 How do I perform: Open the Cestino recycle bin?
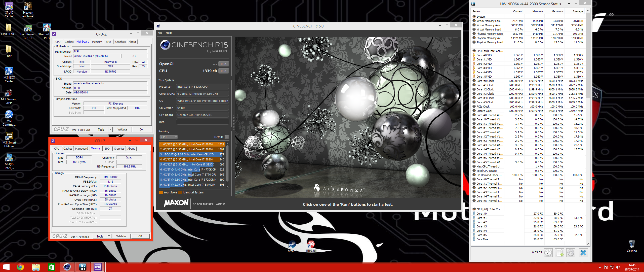[632, 246]
